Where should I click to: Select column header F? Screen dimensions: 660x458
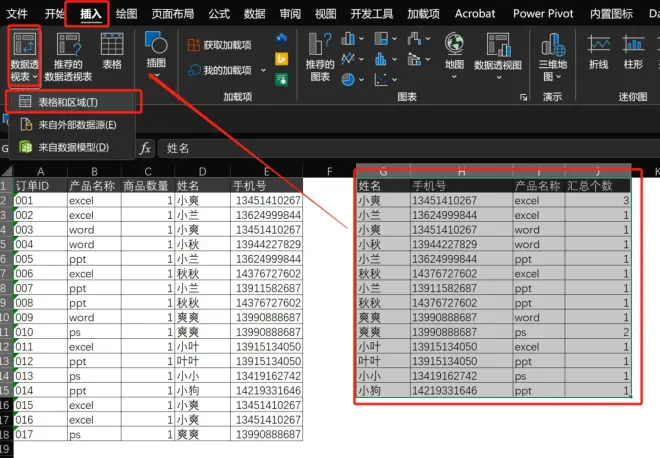pos(329,171)
